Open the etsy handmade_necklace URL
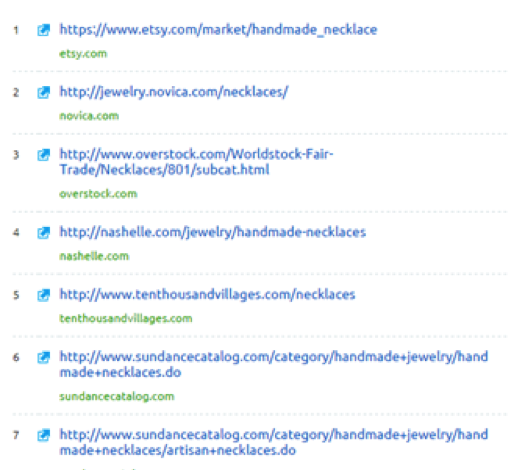This screenshot has width=521, height=470. point(218,30)
